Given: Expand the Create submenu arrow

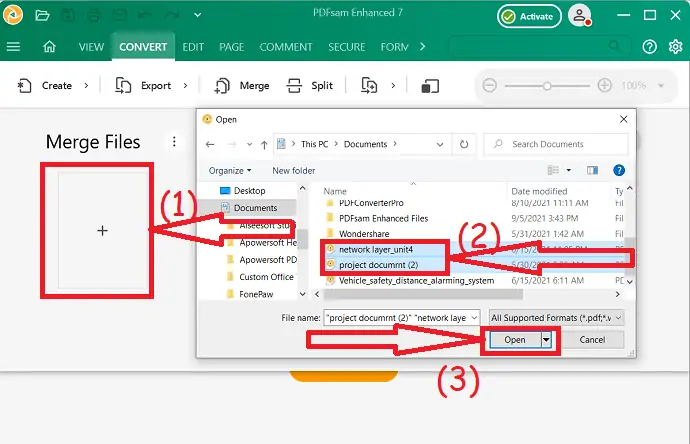Looking at the screenshot, I should point(86,85).
